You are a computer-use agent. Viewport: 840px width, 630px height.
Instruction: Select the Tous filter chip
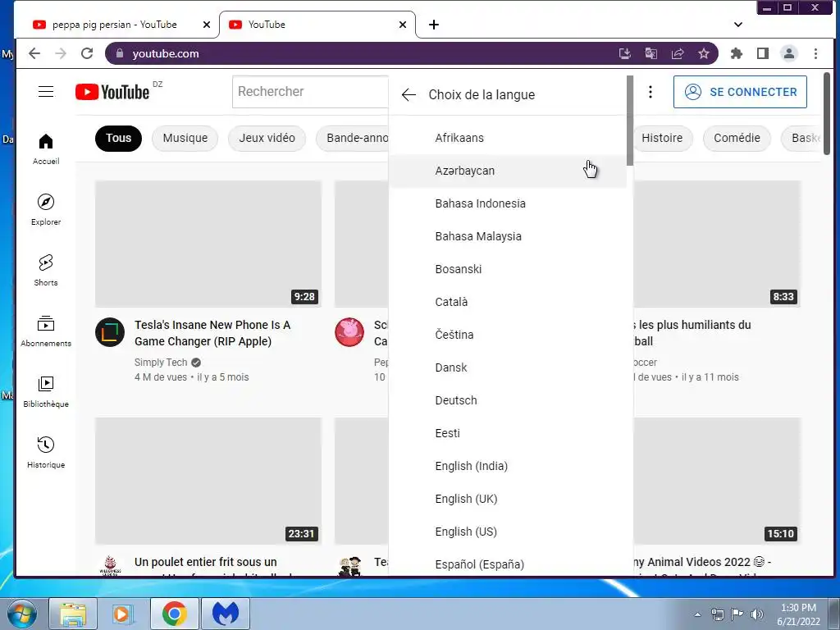click(118, 138)
